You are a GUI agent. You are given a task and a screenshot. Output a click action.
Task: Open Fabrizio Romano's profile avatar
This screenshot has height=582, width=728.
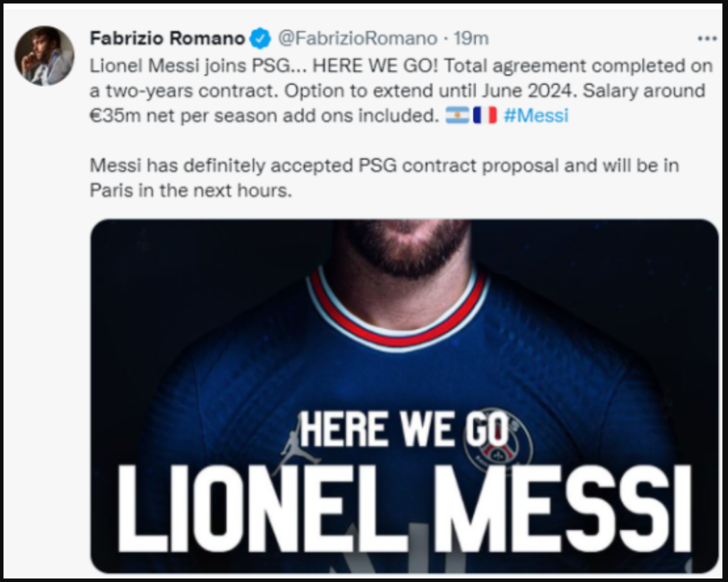[x=44, y=55]
